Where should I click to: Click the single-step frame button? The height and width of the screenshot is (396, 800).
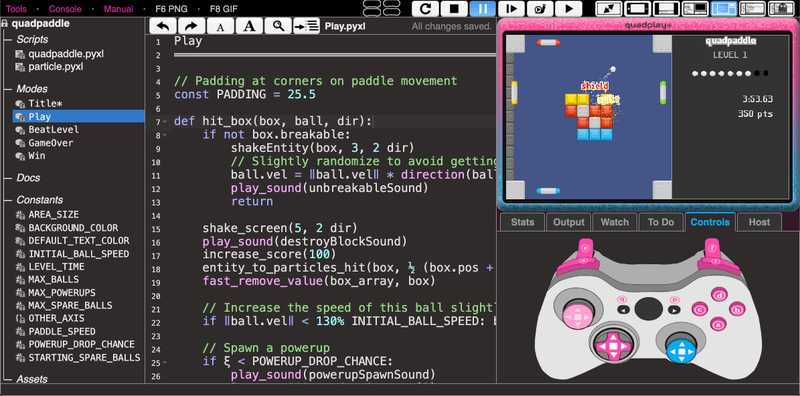coord(511,9)
